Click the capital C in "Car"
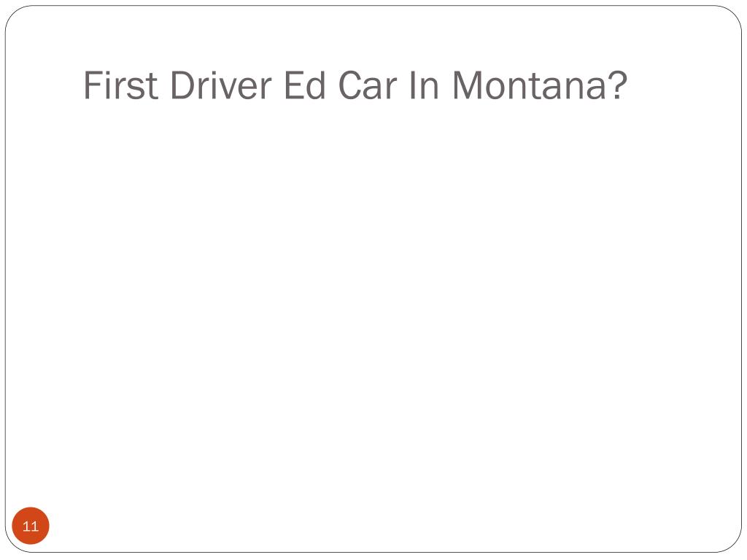 click(350, 86)
